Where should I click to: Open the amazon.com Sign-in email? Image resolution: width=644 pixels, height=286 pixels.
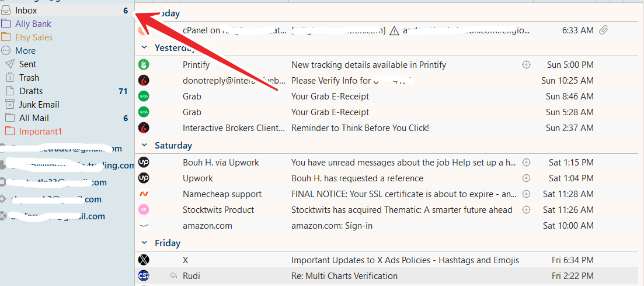(389, 226)
